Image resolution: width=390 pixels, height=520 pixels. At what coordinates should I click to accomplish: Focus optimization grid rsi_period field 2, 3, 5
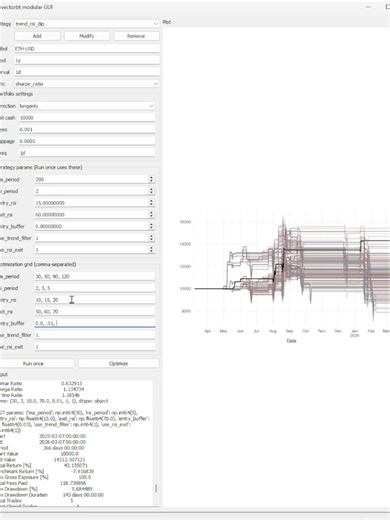(x=95, y=288)
